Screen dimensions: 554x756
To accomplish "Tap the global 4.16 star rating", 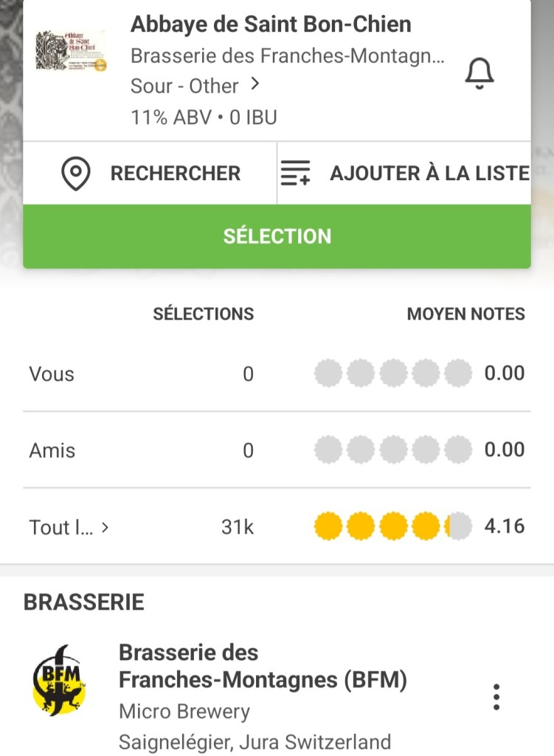I will pyautogui.click(x=392, y=526).
